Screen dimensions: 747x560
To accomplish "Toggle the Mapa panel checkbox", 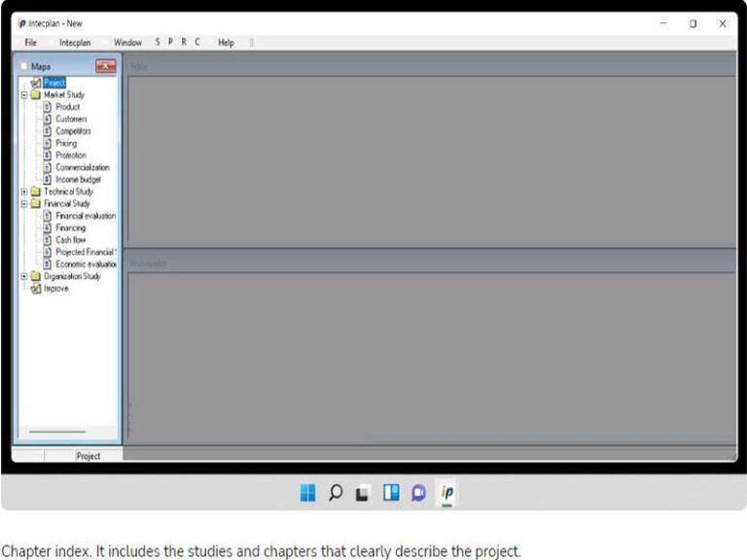I will pyautogui.click(x=23, y=66).
